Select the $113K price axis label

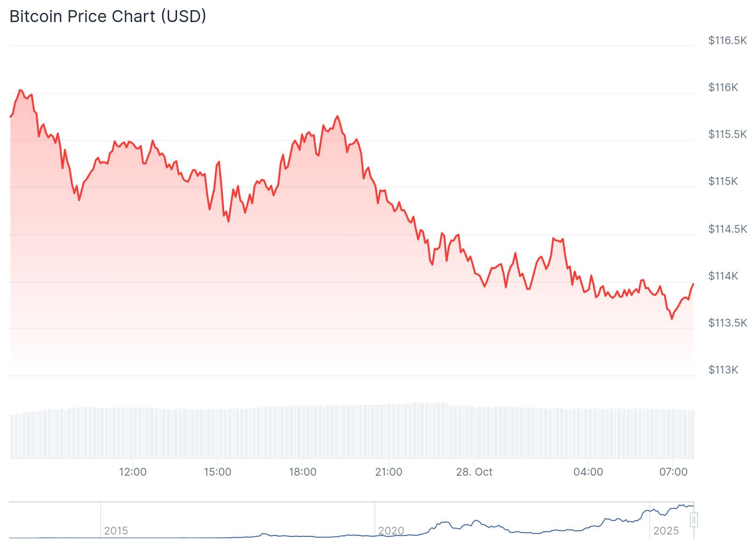[723, 370]
